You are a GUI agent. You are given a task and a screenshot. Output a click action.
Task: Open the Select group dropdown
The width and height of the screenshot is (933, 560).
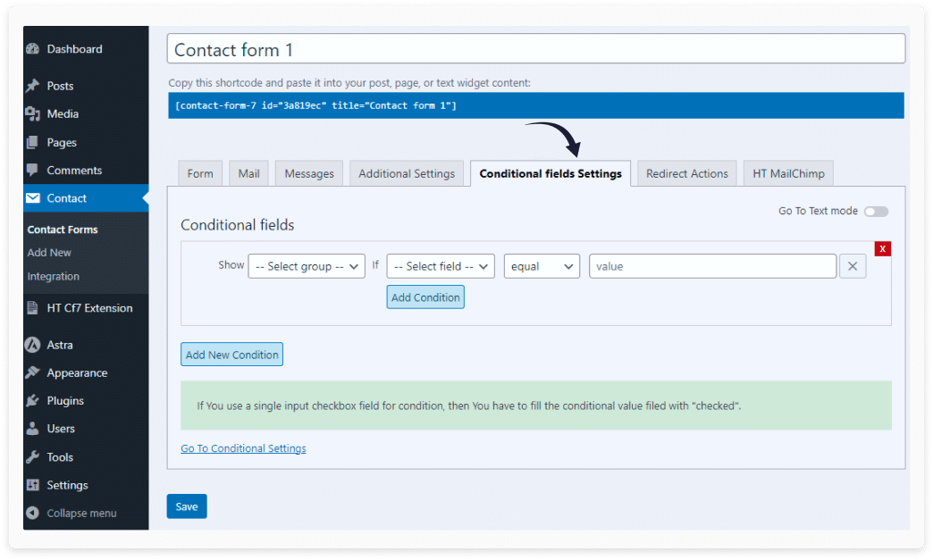tap(307, 266)
